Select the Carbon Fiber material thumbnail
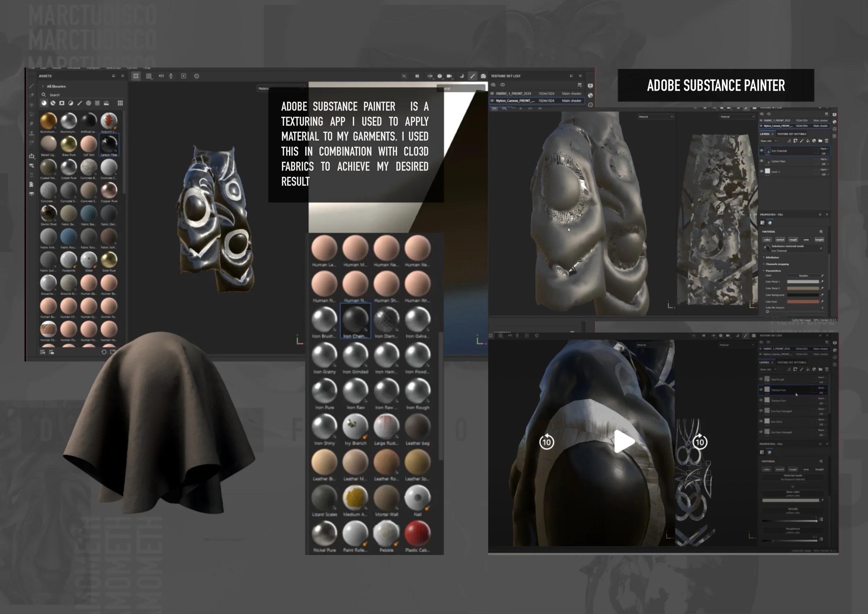 (x=109, y=145)
